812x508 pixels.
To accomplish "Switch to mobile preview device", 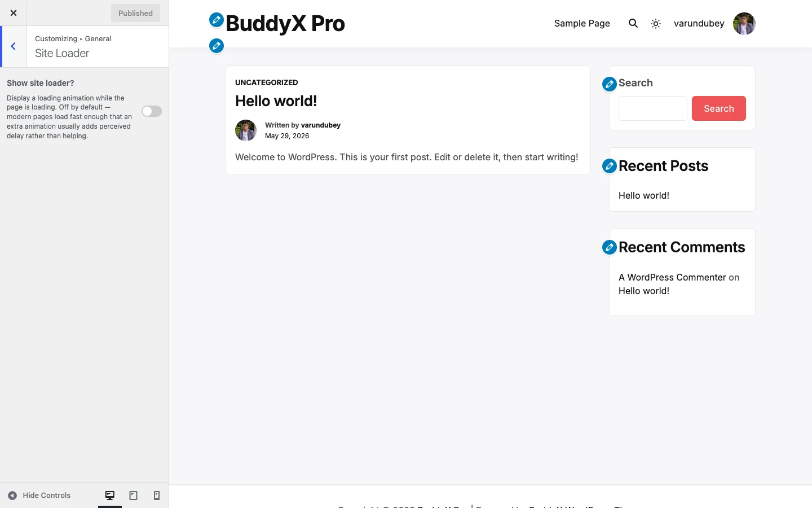I will [157, 496].
